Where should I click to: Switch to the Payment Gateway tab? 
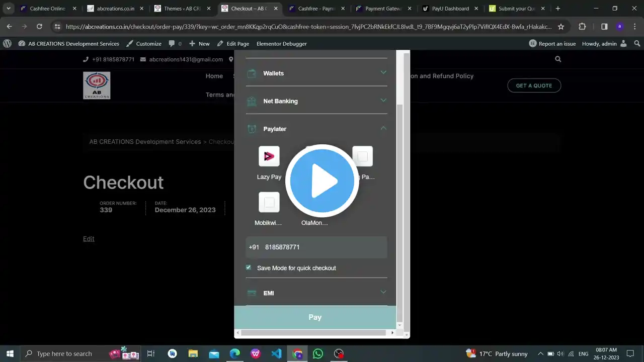[x=383, y=9]
